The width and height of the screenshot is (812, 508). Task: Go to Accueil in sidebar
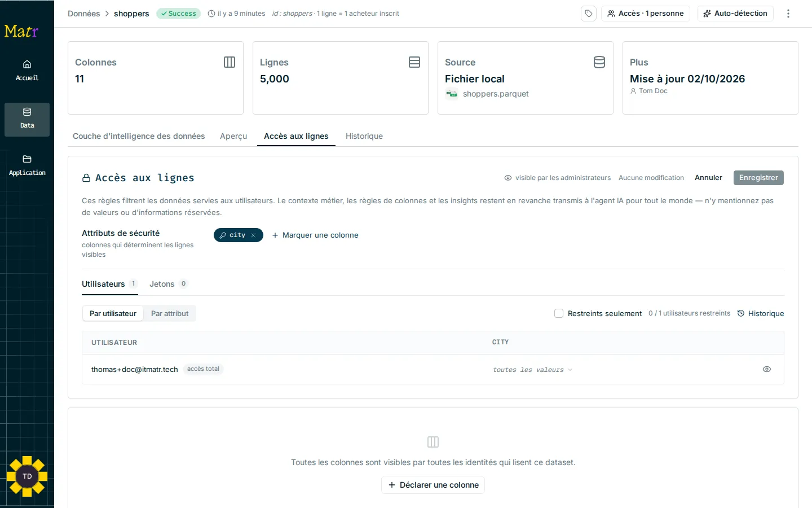click(x=27, y=71)
